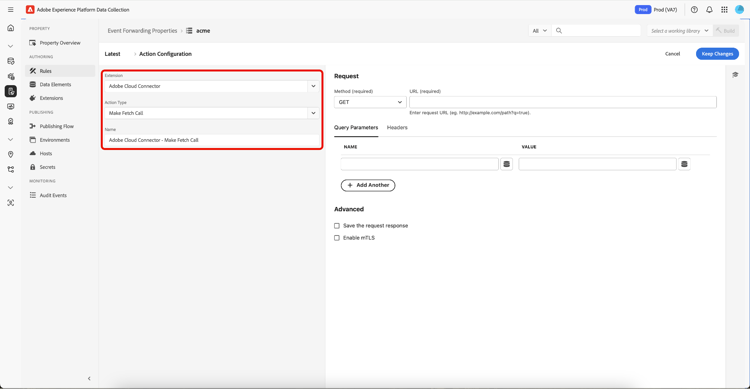
Task: Expand the middle left rail chevron
Action: (11, 140)
